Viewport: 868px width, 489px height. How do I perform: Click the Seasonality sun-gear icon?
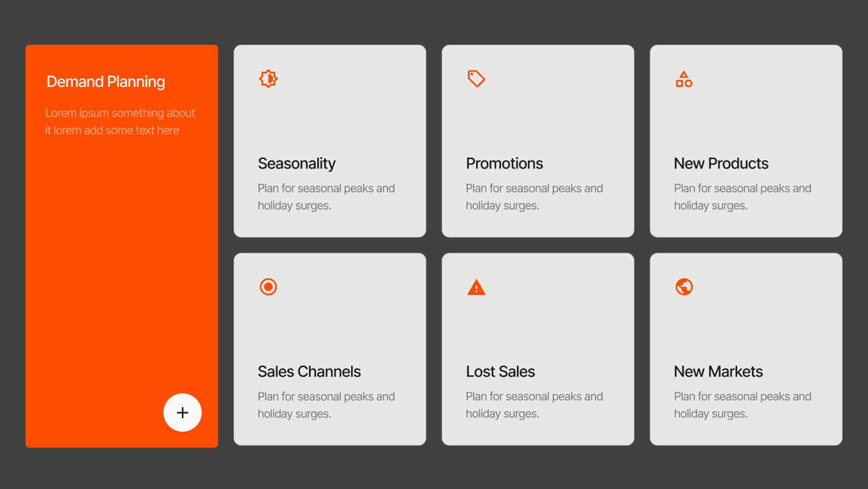tap(268, 79)
